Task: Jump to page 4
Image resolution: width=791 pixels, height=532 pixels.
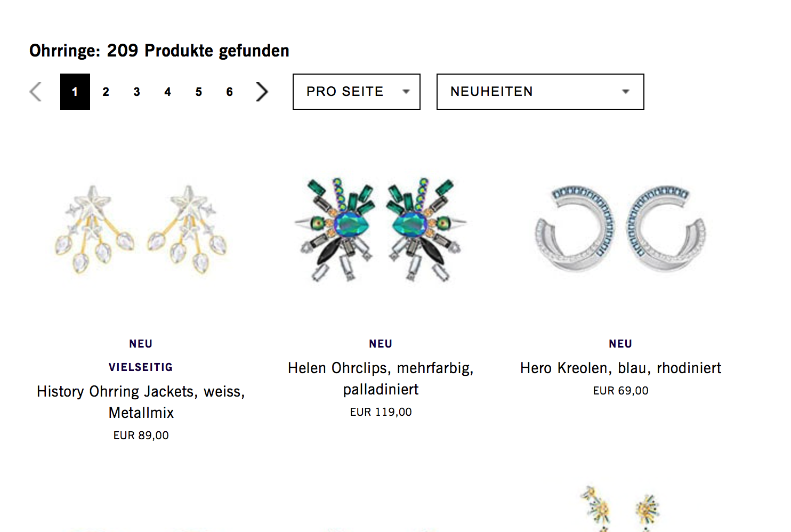Action: pyautogui.click(x=168, y=92)
